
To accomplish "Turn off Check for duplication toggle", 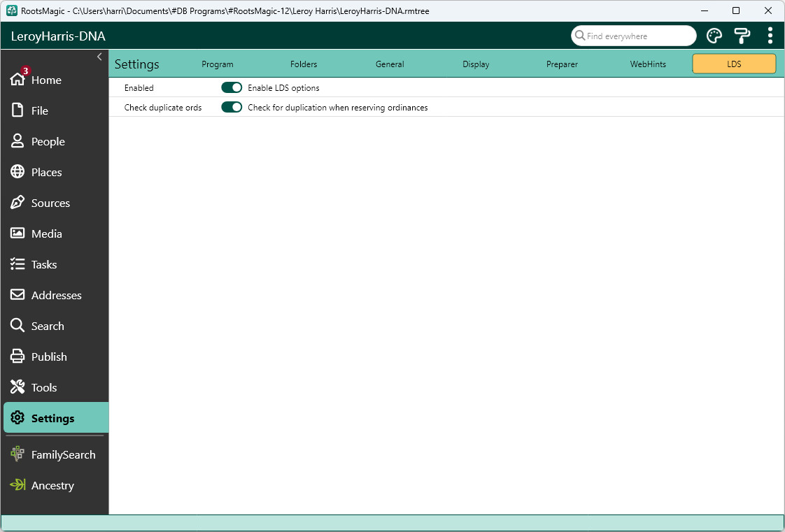I will [x=232, y=107].
